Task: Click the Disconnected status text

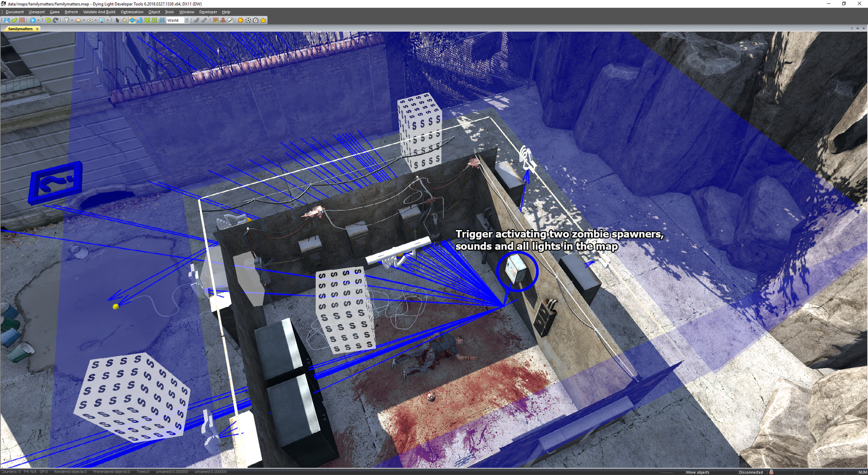Action: (751, 472)
